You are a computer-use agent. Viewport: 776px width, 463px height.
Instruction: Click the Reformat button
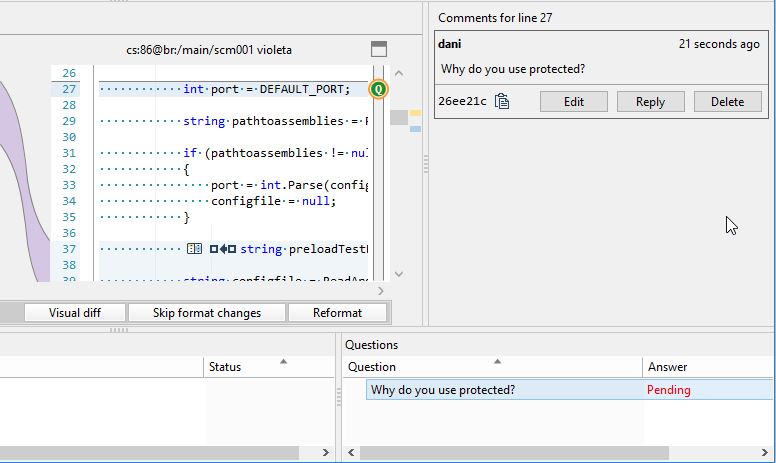pos(338,313)
